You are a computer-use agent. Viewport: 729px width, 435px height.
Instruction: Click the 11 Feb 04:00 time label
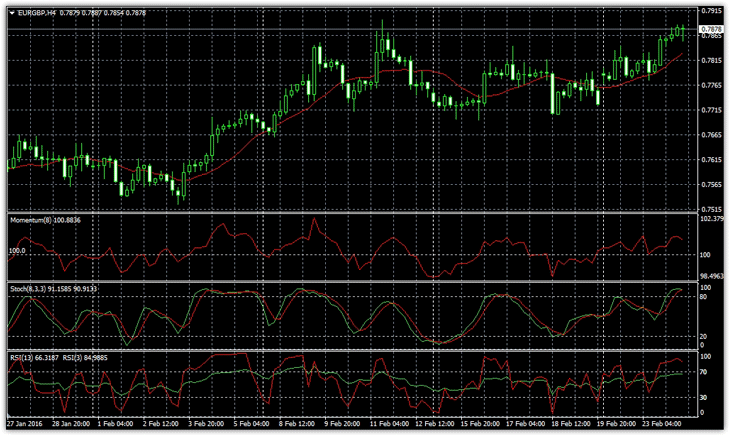point(388,425)
